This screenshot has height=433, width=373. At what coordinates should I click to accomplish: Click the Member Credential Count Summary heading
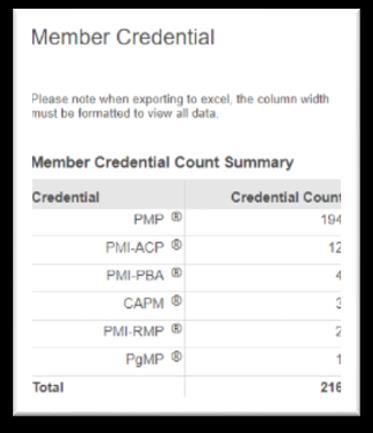coord(163,163)
